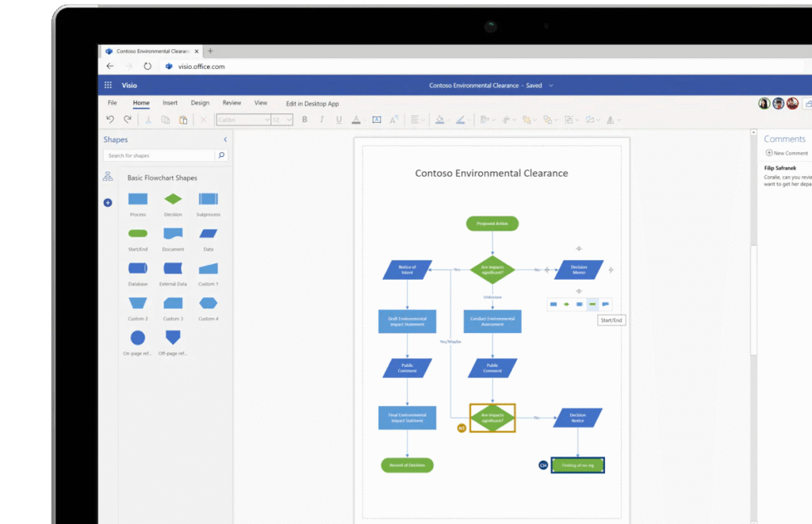The image size is (812, 524).
Task: Click the visio.office.com address bar
Action: pos(201,67)
